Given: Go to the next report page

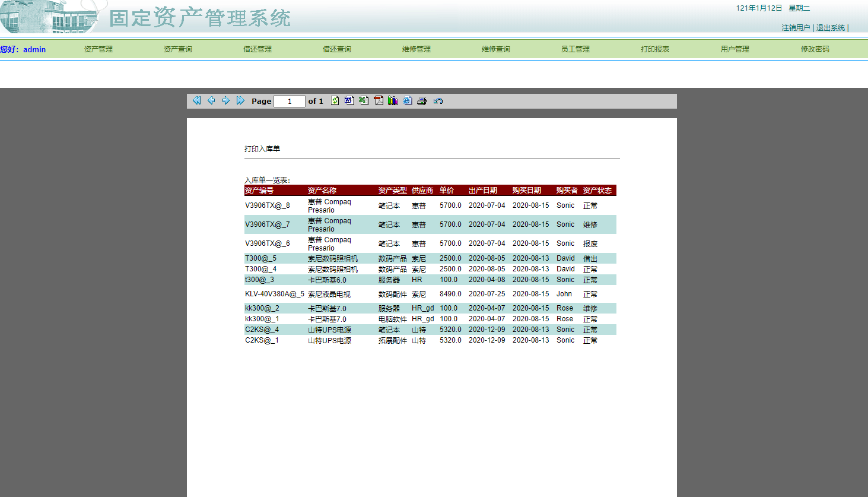Looking at the screenshot, I should (x=225, y=100).
